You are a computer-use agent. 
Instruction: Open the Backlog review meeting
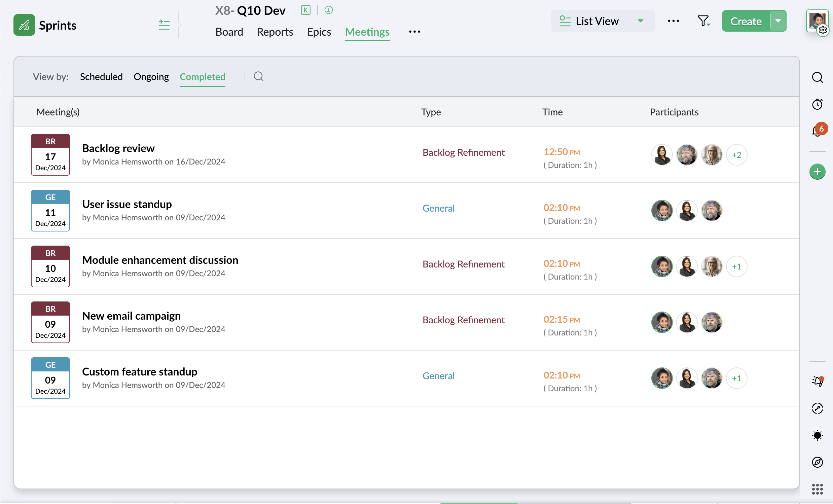pyautogui.click(x=118, y=148)
